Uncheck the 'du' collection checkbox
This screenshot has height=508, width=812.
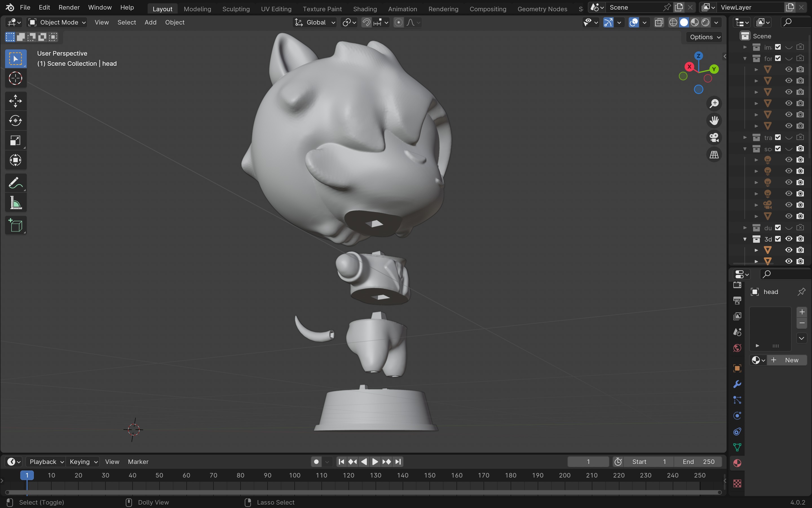[x=778, y=228]
